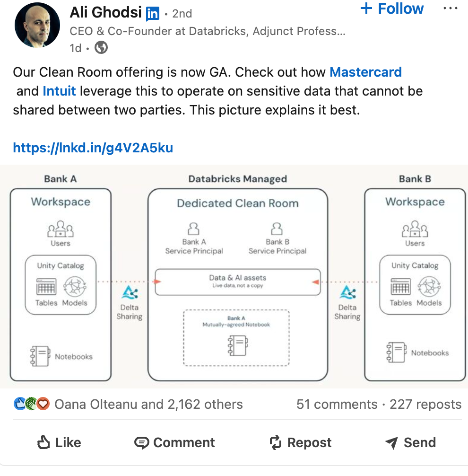Screen dimensions: 468x476
Task: Toggle Follow for Ali Ghodsi
Action: (x=391, y=9)
